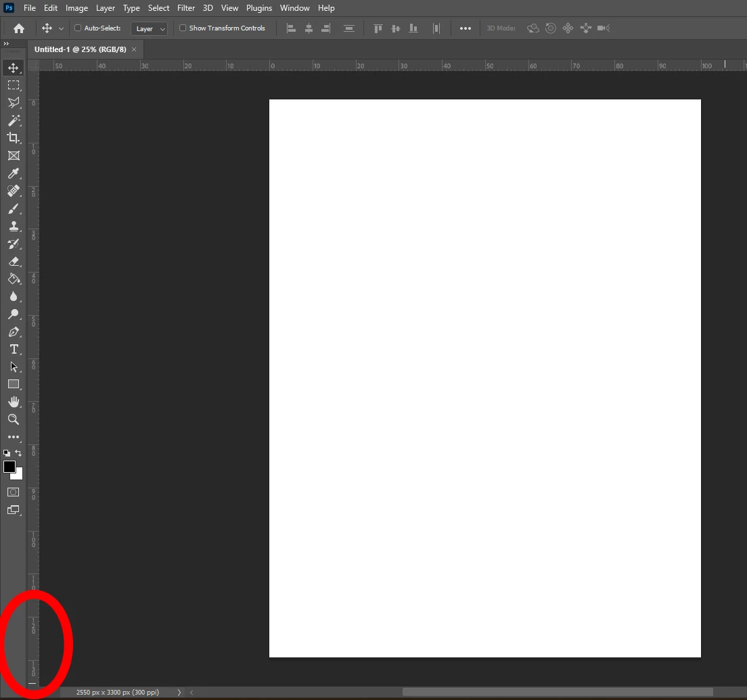This screenshot has width=747, height=700.
Task: Select the Eraser tool
Action: tap(14, 262)
